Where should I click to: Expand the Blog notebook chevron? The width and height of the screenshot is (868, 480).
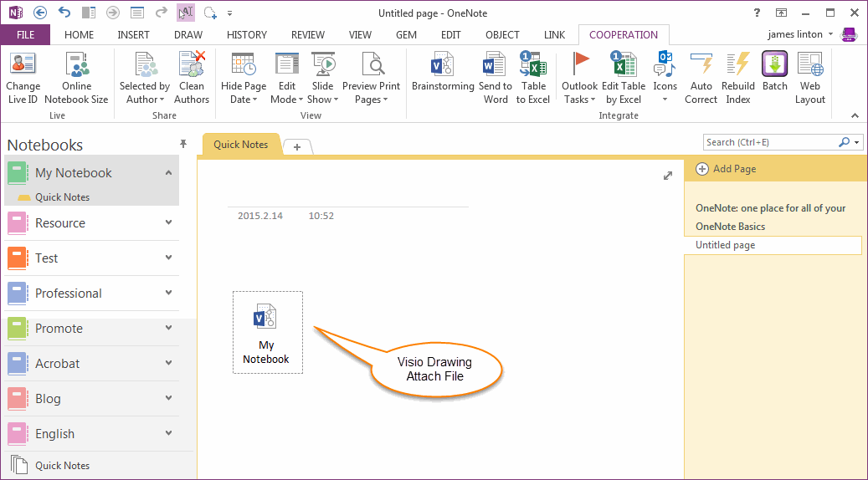click(169, 398)
